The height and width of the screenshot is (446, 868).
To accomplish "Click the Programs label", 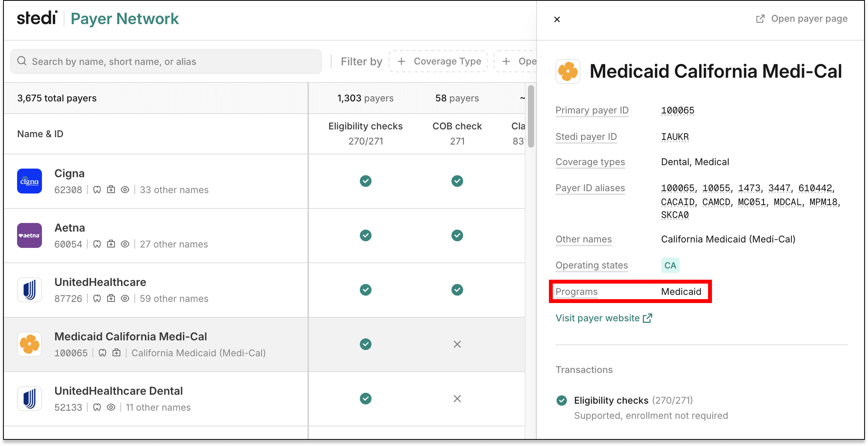I will (576, 292).
